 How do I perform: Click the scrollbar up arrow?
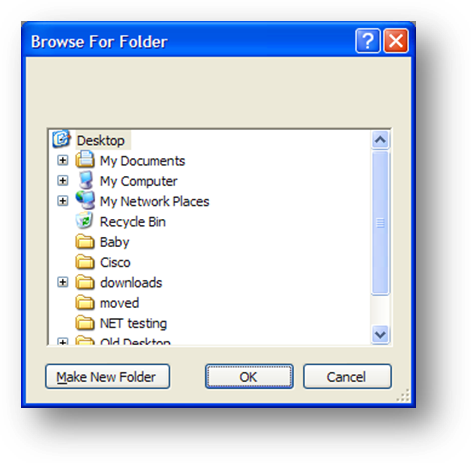click(380, 140)
